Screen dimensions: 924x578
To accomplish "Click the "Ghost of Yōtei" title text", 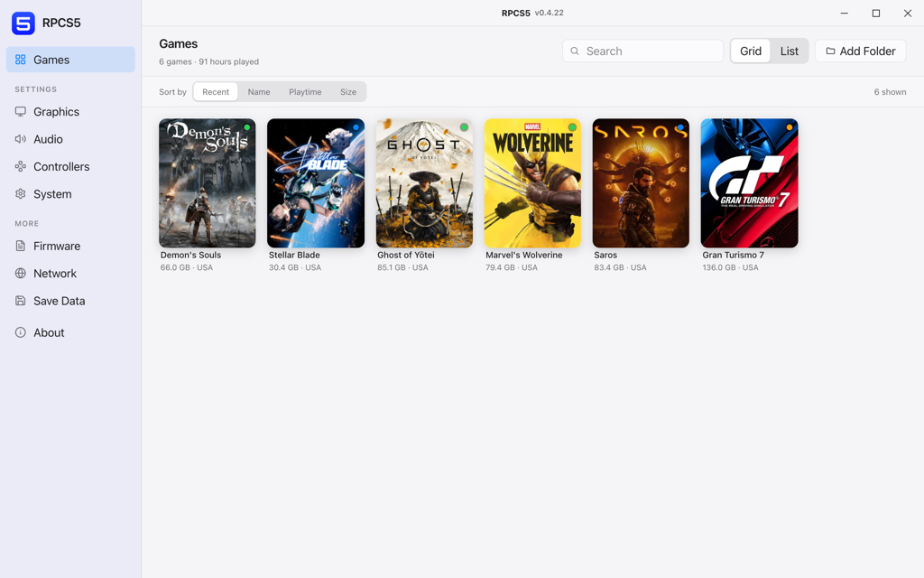I will click(x=406, y=255).
